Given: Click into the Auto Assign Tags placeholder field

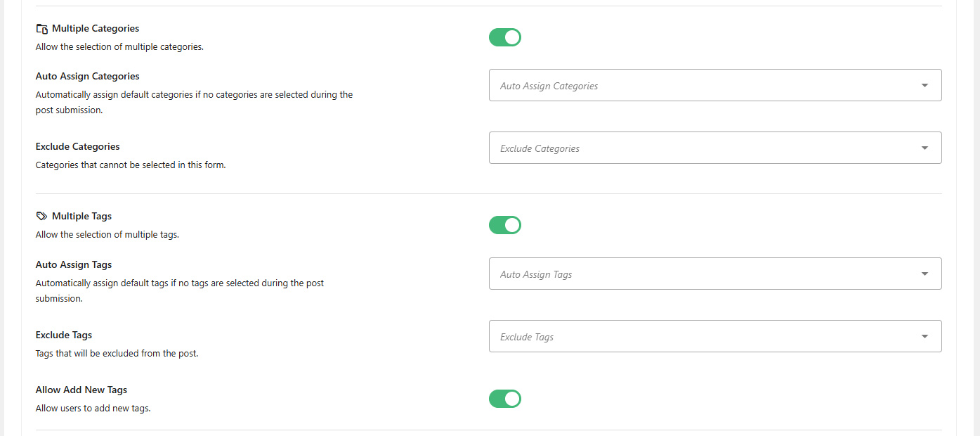Looking at the screenshot, I should 715,274.
